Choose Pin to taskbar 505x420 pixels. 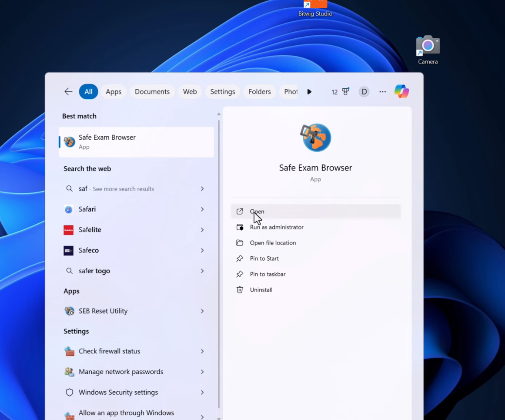(316, 274)
